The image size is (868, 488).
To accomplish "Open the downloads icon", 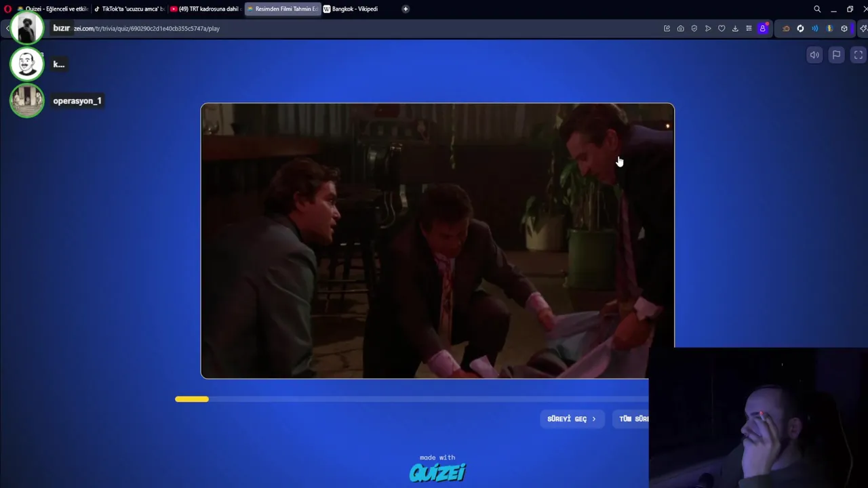I will (x=735, y=28).
